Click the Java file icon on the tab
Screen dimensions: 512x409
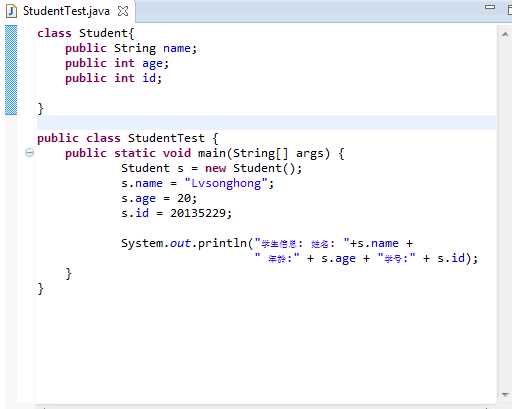click(x=12, y=11)
